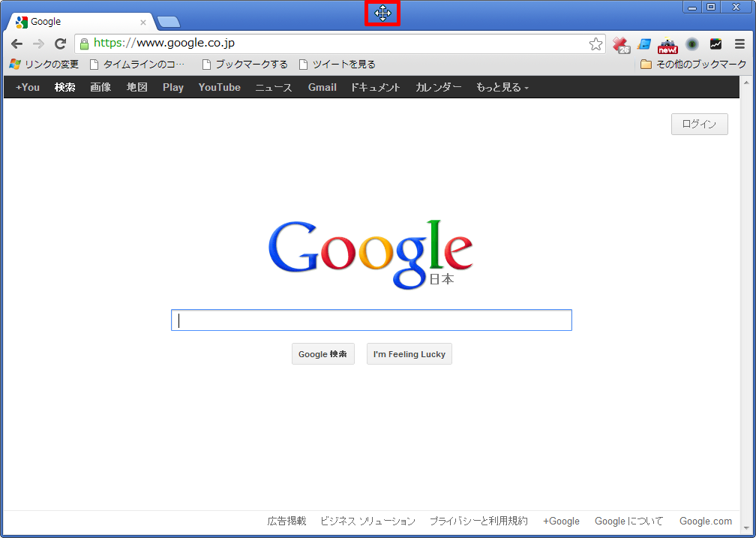Open the black chart-line extension icon

(716, 44)
